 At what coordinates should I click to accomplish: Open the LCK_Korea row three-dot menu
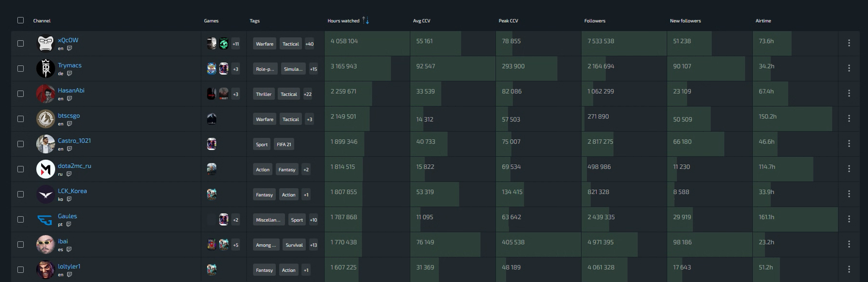849,194
